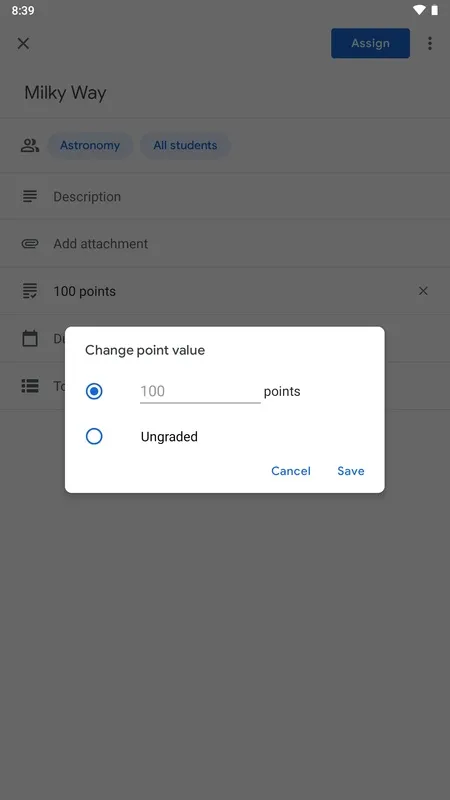This screenshot has height=800, width=450.
Task: Open the three-dot overflow menu
Action: [430, 43]
